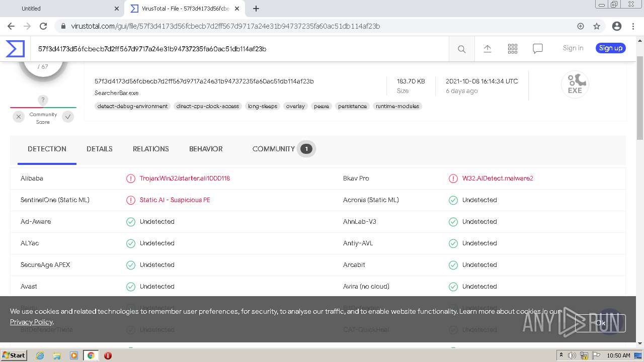The image size is (644, 362).
Task: Open the COMMUNITY tab
Action: coord(283,149)
